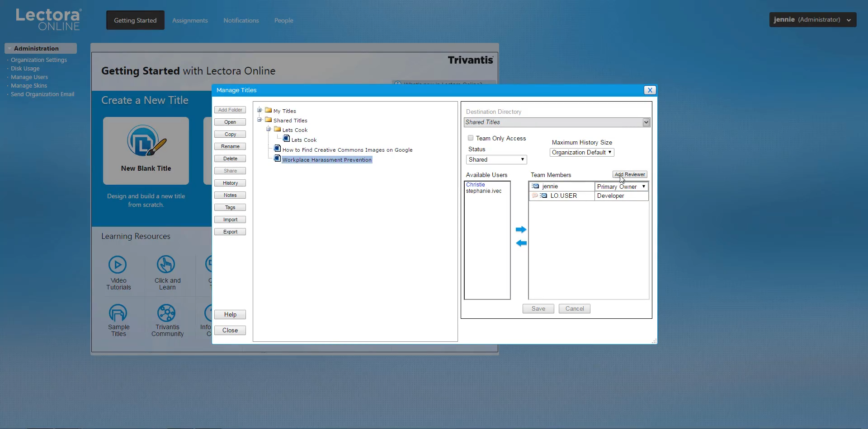The image size is (868, 429).
Task: Open the Click and Learn icon
Action: click(x=166, y=265)
